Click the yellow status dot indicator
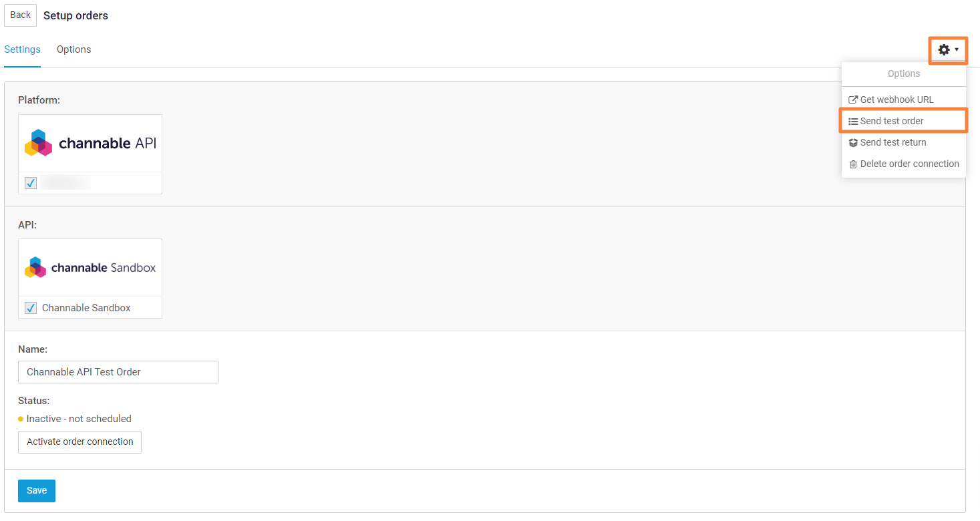The width and height of the screenshot is (980, 521). (x=20, y=418)
